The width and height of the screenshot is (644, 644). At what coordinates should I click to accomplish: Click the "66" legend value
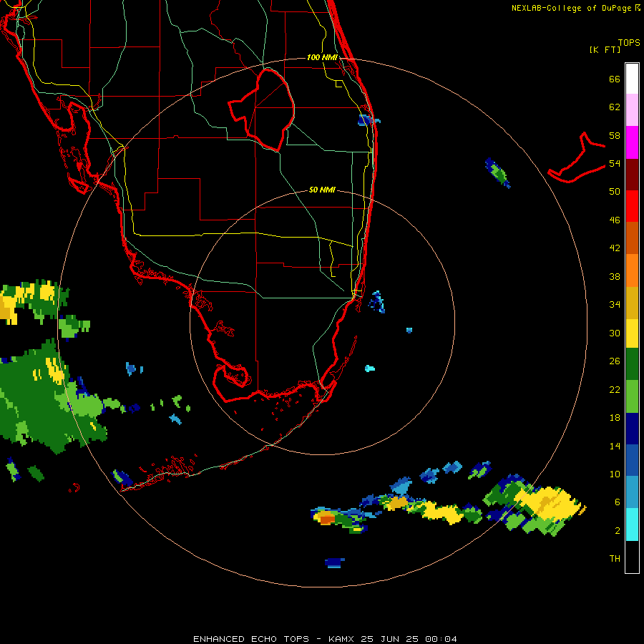pos(615,79)
